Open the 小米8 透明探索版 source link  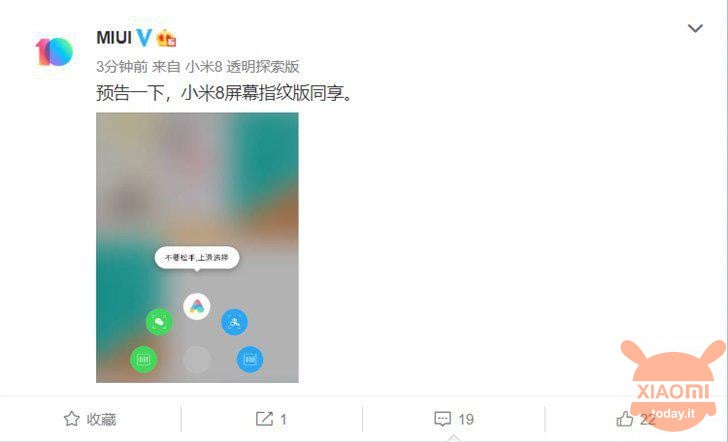[x=242, y=67]
